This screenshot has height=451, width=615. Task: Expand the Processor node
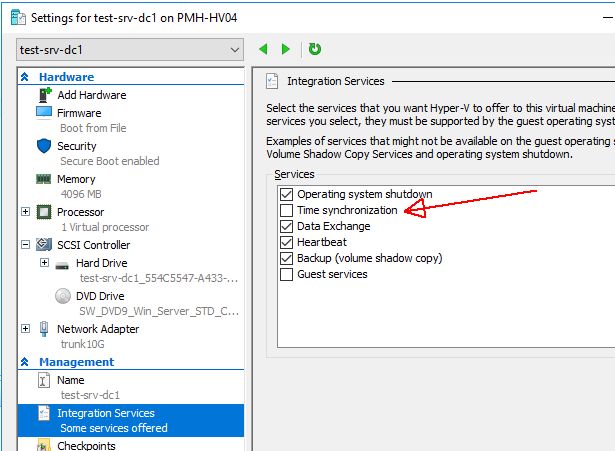point(25,212)
